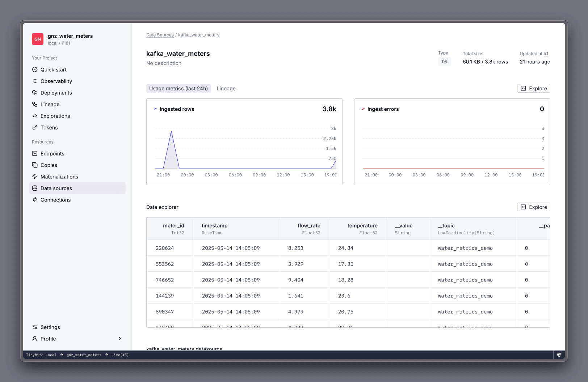Image resolution: width=588 pixels, height=382 pixels.
Task: Click the Explorations code brackets icon
Action: coord(35,116)
